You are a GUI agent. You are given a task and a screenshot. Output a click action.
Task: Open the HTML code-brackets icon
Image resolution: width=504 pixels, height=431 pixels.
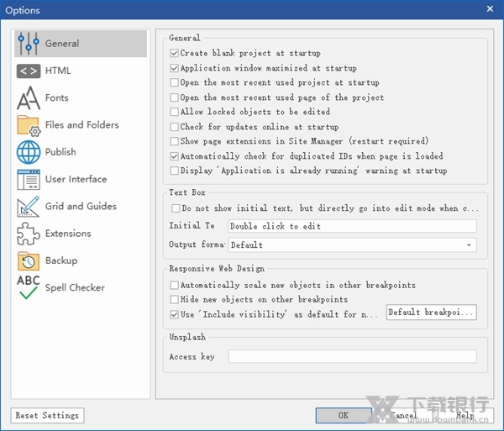click(29, 71)
